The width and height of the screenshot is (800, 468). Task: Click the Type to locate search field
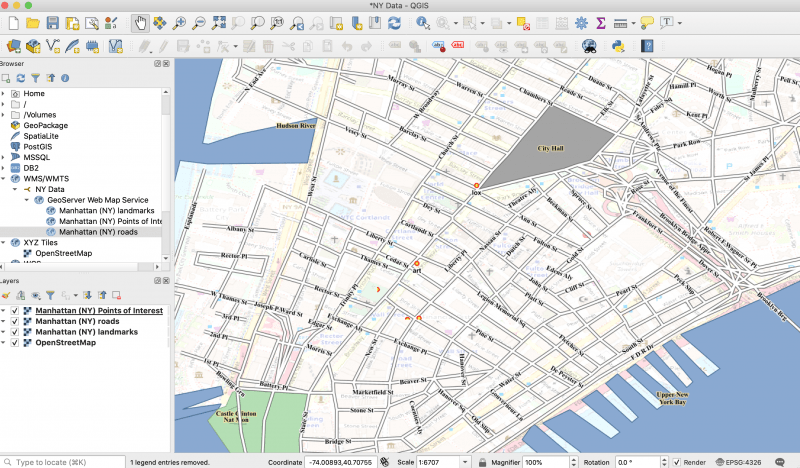[63, 462]
